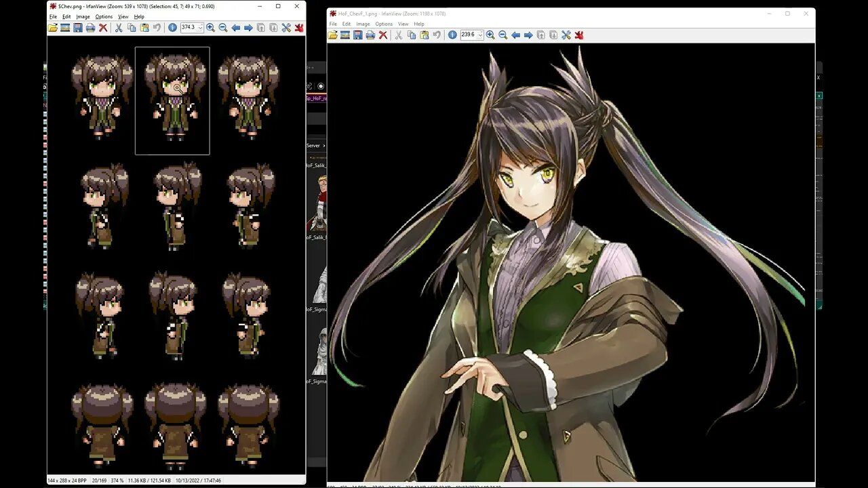
Task: Open the 374.3 zoom dropdown
Action: click(x=200, y=28)
